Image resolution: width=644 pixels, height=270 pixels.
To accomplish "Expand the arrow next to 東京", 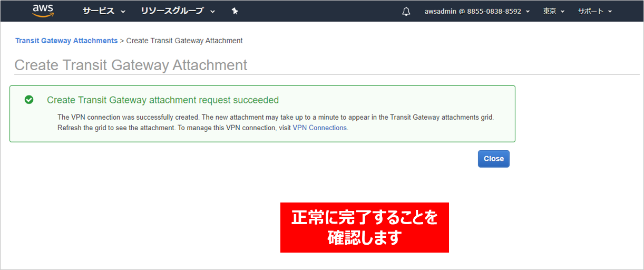I will [x=562, y=12].
